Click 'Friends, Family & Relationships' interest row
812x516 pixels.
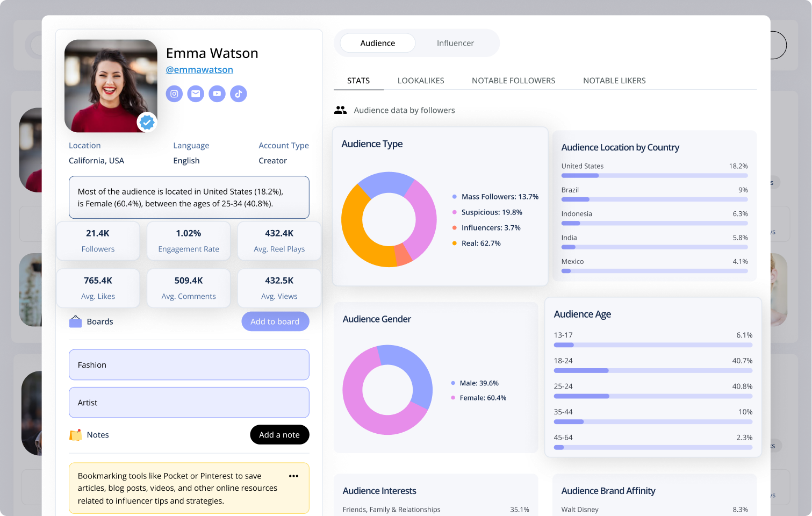point(436,510)
